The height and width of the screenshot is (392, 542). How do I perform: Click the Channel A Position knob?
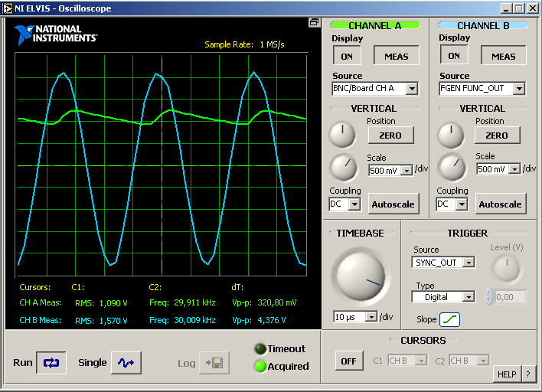(x=342, y=135)
